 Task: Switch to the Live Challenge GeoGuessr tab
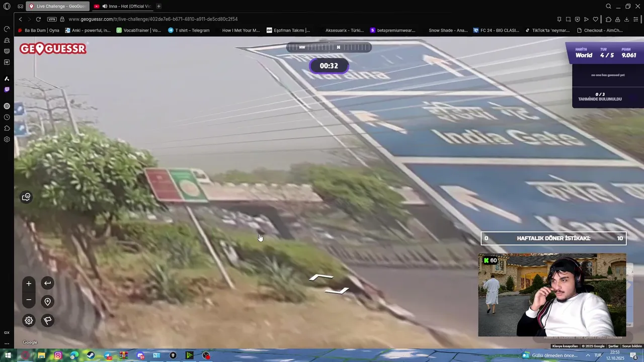(57, 6)
